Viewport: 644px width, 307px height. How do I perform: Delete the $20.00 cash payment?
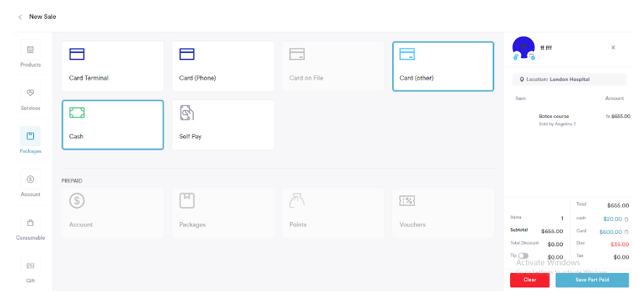(627, 219)
